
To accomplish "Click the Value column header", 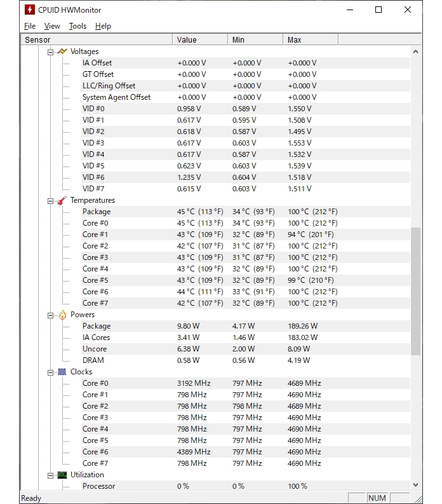I will pyautogui.click(x=201, y=39).
